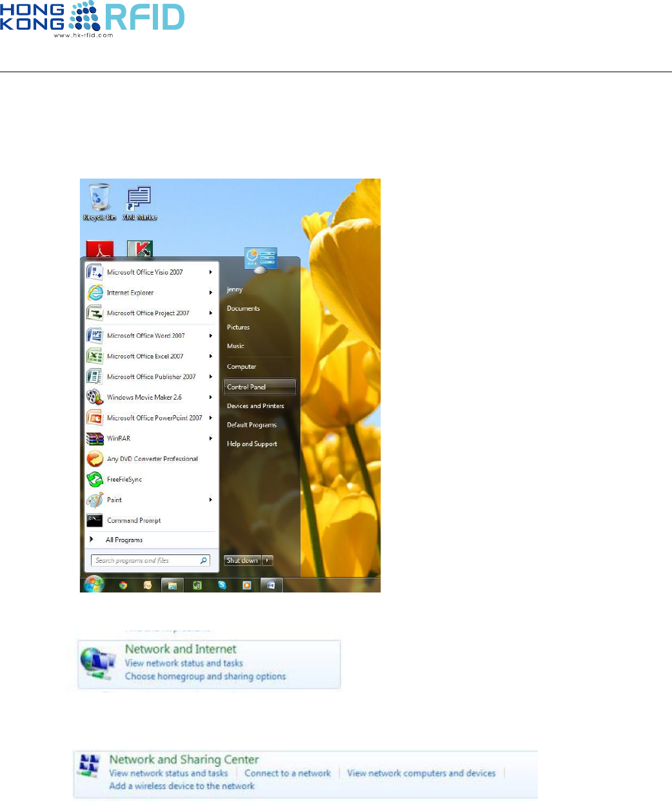Image resolution: width=672 pixels, height=802 pixels.
Task: Click the Kaspersky desktop icon
Action: [x=139, y=250]
